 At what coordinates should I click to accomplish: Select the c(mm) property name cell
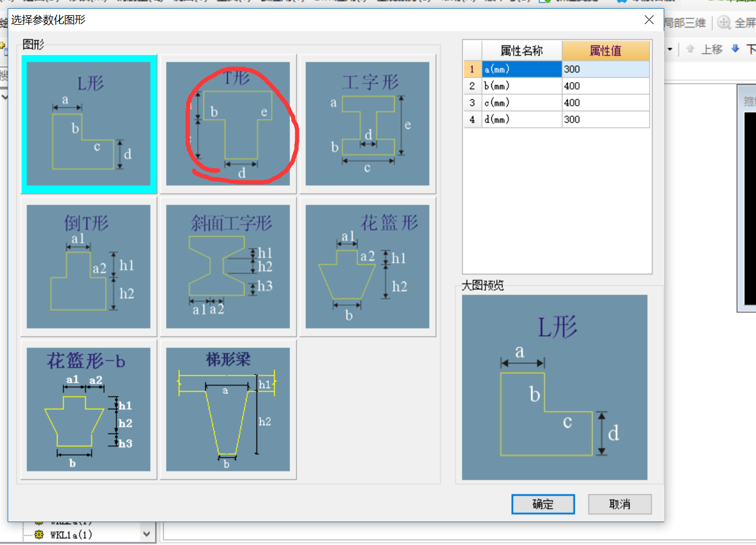pos(522,103)
